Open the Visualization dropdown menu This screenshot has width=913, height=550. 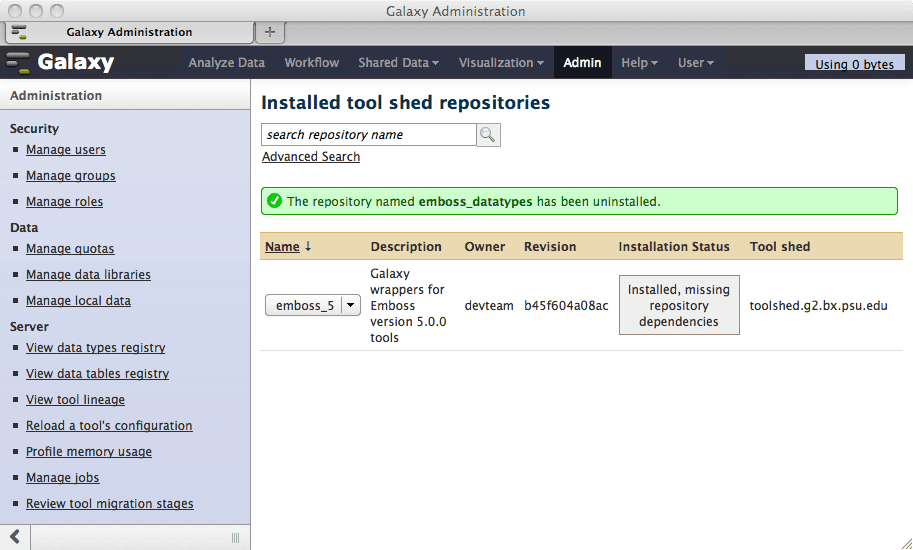[x=501, y=63]
